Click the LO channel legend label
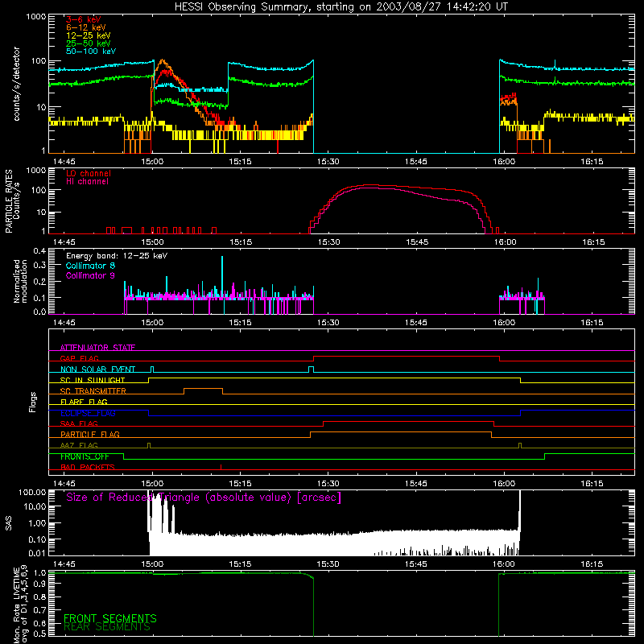Viewport: 644px width, 644px height. [89, 173]
